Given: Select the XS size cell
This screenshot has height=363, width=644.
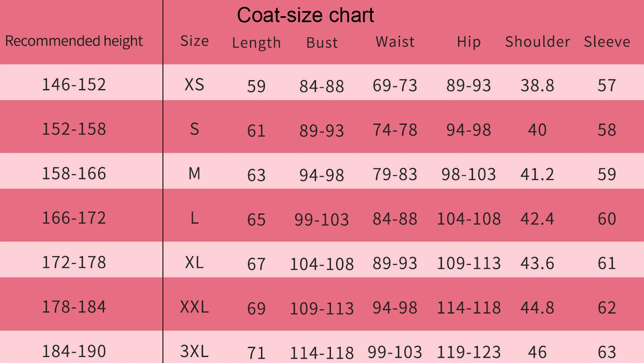Looking at the screenshot, I should coord(194,84).
